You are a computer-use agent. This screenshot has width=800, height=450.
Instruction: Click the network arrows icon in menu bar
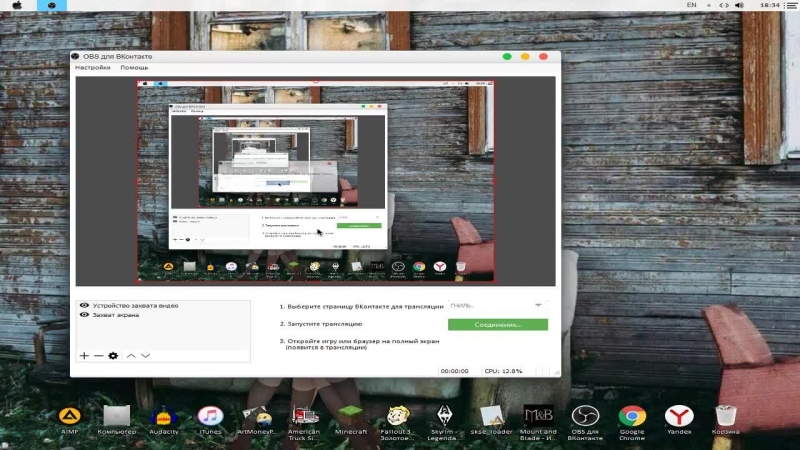(724, 5)
